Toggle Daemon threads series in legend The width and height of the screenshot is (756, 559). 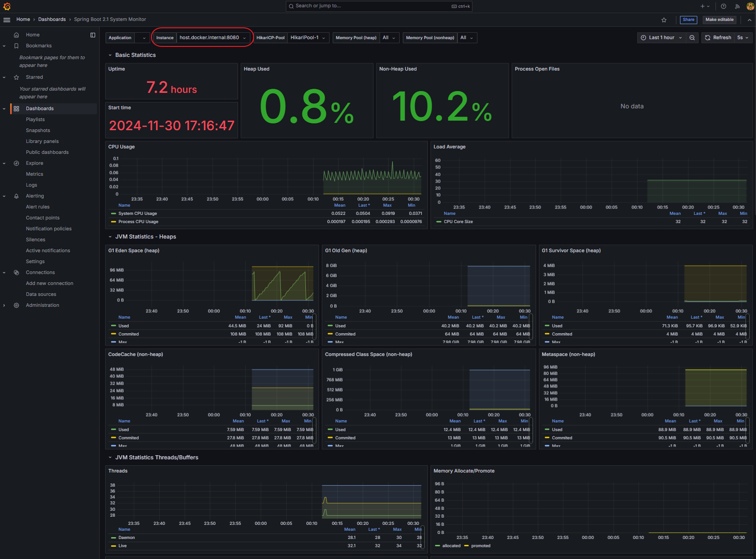pos(127,538)
